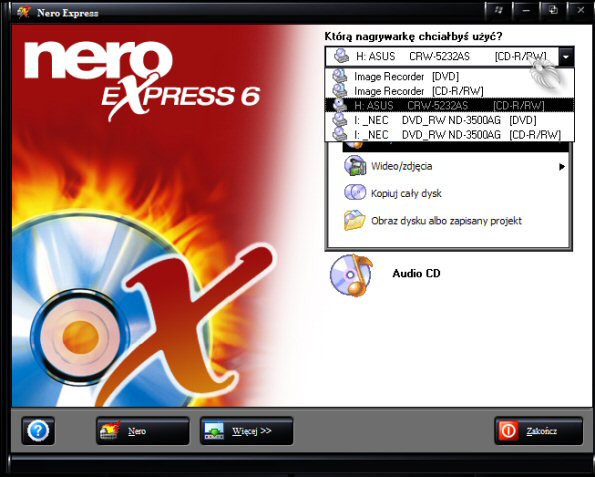Click the Windows logo title bar button
Screen dimensions: 595x477
498,11
